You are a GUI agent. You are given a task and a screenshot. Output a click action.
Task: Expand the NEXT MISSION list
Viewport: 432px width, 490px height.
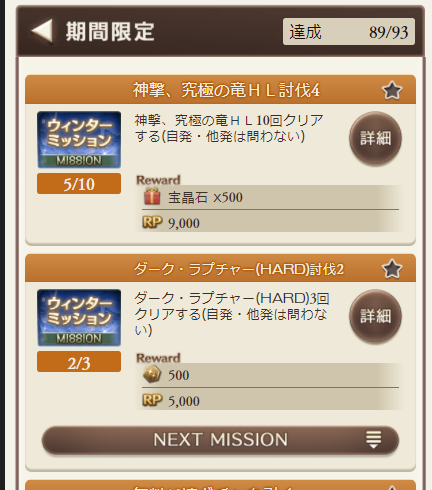pos(220,440)
